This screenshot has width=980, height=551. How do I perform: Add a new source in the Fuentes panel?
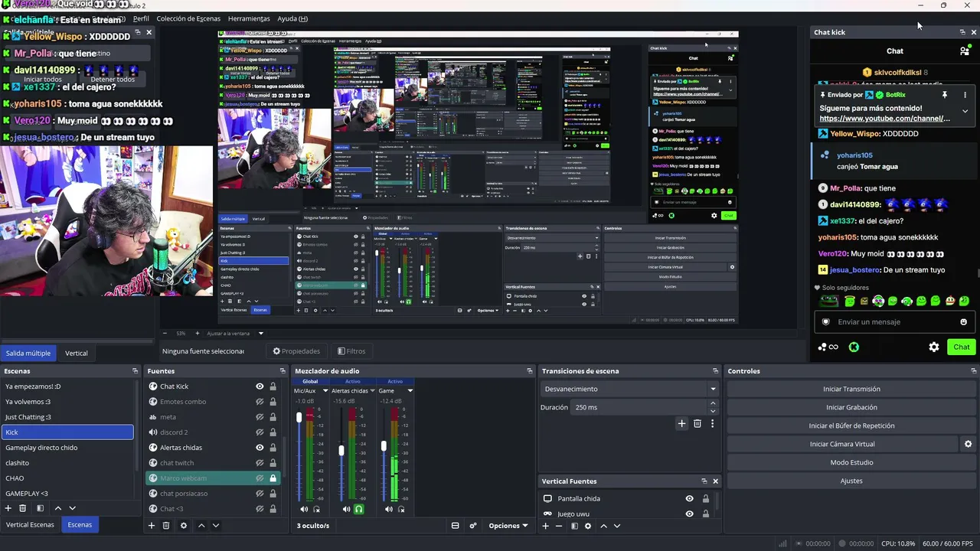click(152, 526)
